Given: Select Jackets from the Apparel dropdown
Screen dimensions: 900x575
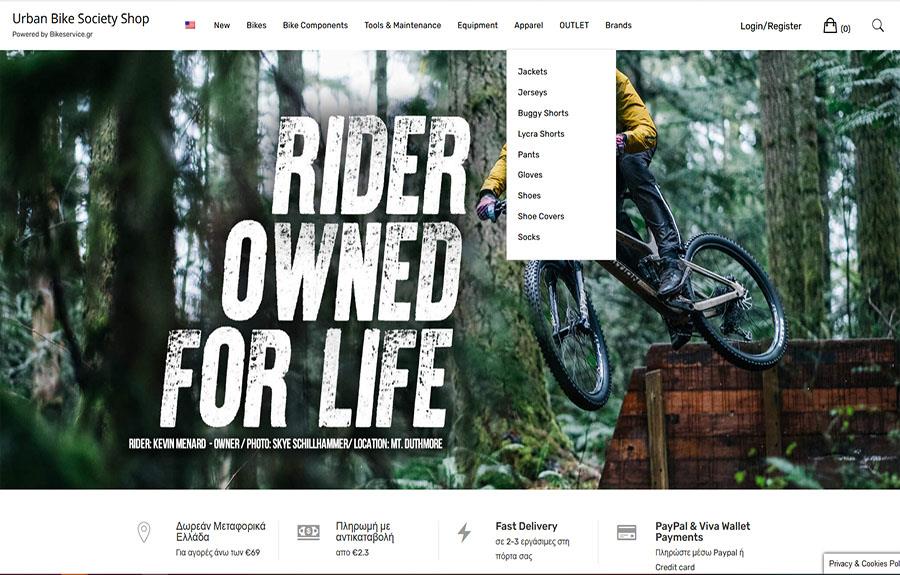Looking at the screenshot, I should pyautogui.click(x=532, y=72).
